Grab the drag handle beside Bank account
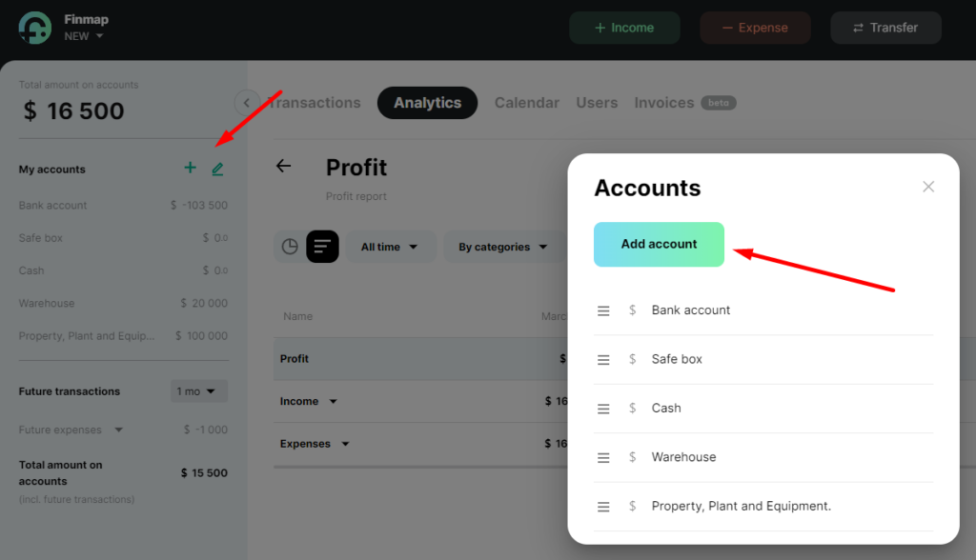 [x=603, y=310]
